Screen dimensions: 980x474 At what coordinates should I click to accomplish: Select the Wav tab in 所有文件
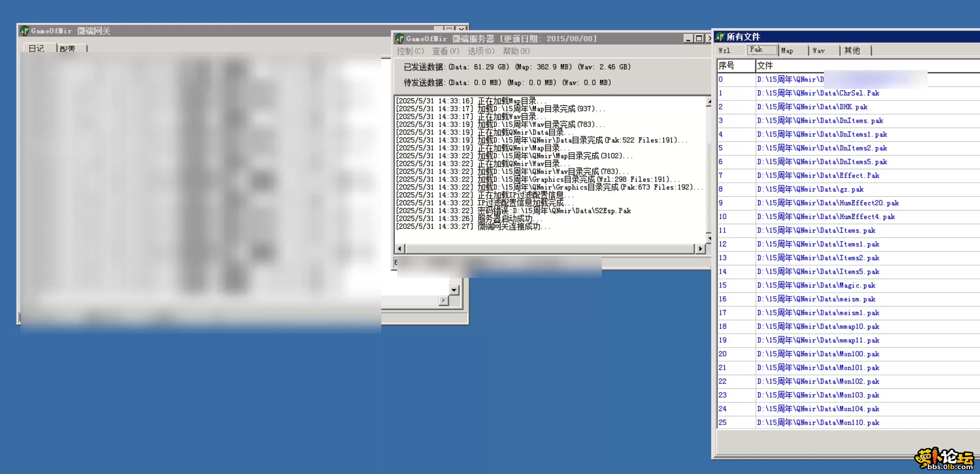coord(824,51)
